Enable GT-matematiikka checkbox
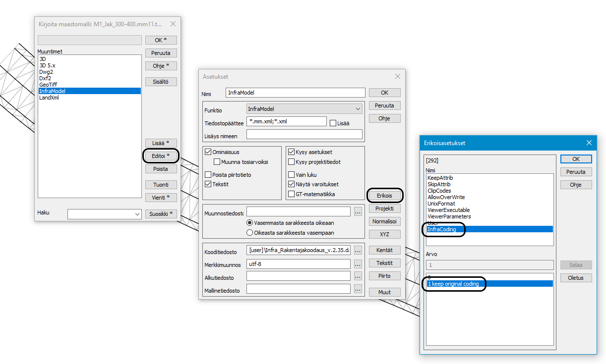This screenshot has width=606, height=364. [x=291, y=194]
